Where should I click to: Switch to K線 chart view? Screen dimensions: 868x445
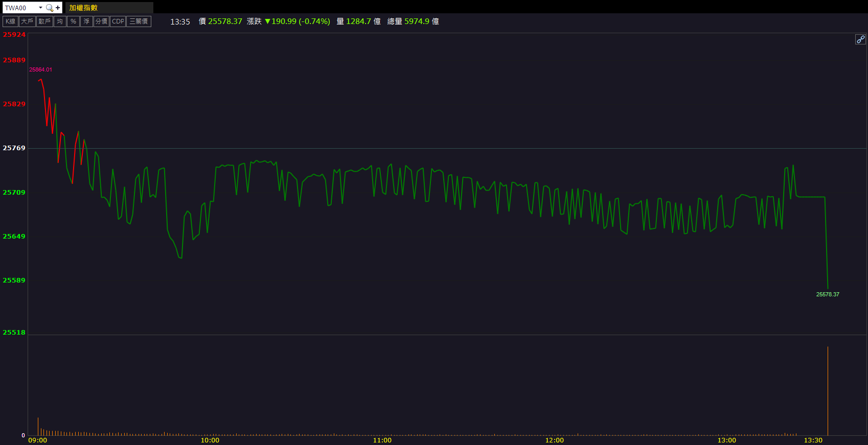(10, 21)
